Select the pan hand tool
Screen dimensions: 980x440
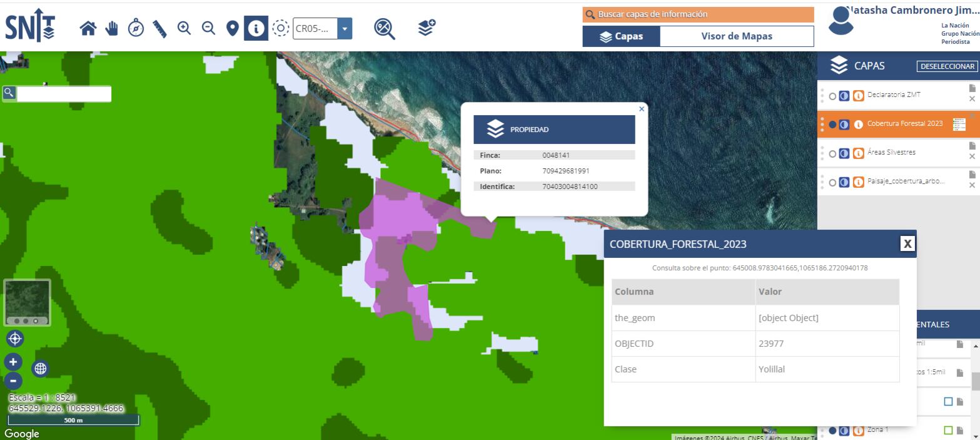(x=112, y=28)
